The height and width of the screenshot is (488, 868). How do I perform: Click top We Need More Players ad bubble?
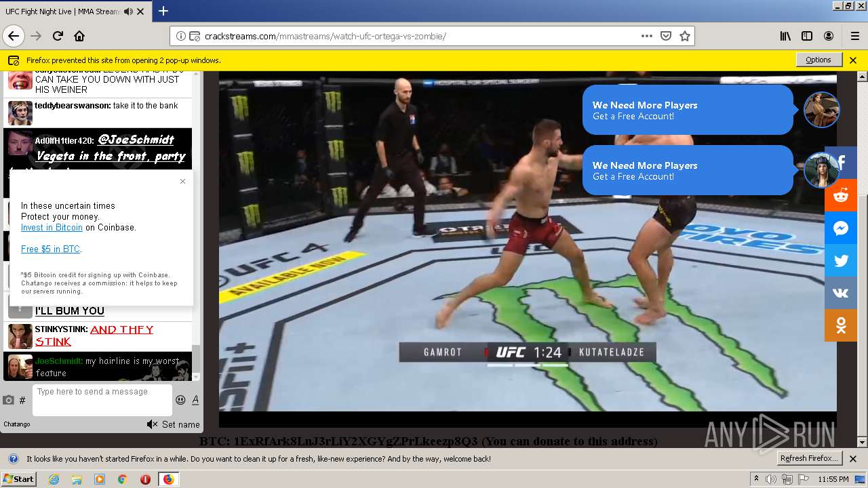point(688,110)
